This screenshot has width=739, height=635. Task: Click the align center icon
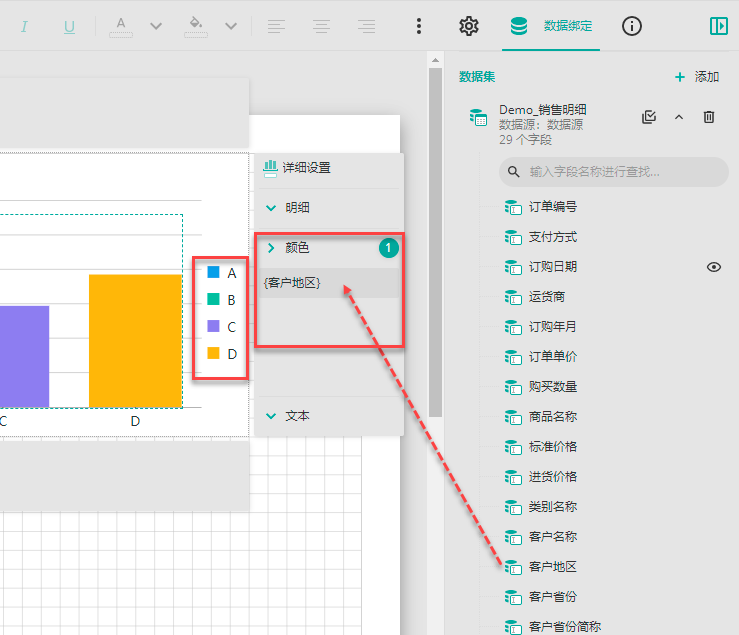click(322, 27)
